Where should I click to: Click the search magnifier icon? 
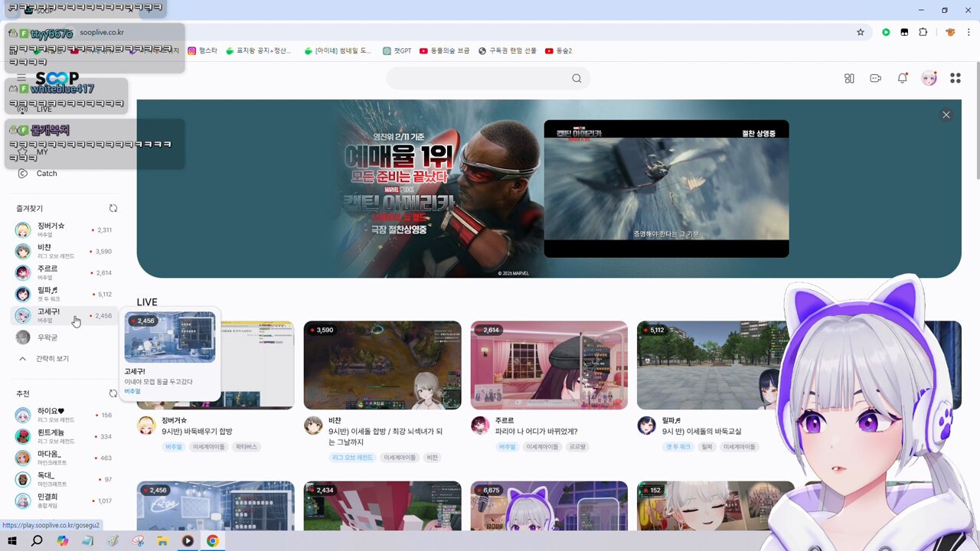[x=577, y=78]
